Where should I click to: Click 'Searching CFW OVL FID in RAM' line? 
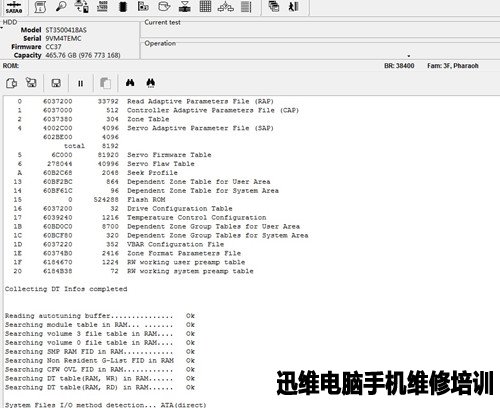pos(100,370)
